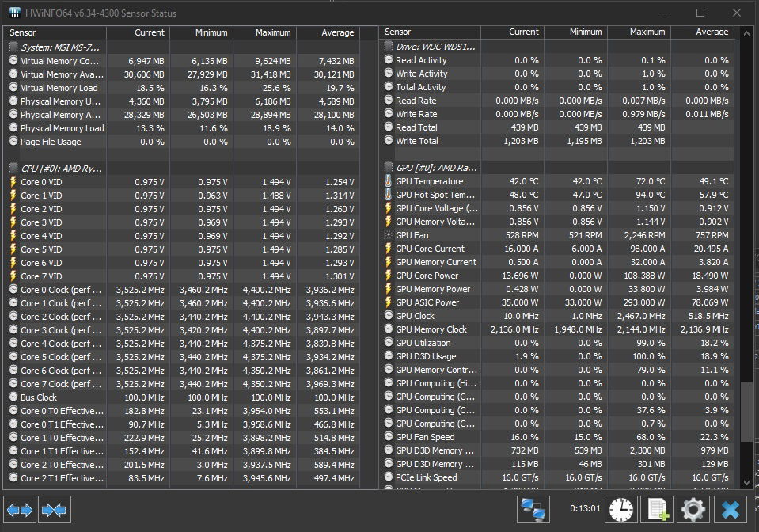The height and width of the screenshot is (532, 759).
Task: Click the vertical scrollbar down arrow
Action: (x=746, y=482)
